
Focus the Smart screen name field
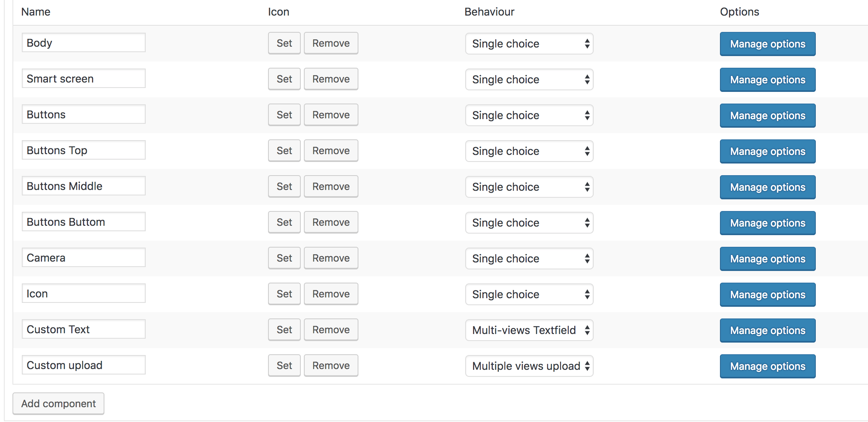click(x=84, y=79)
